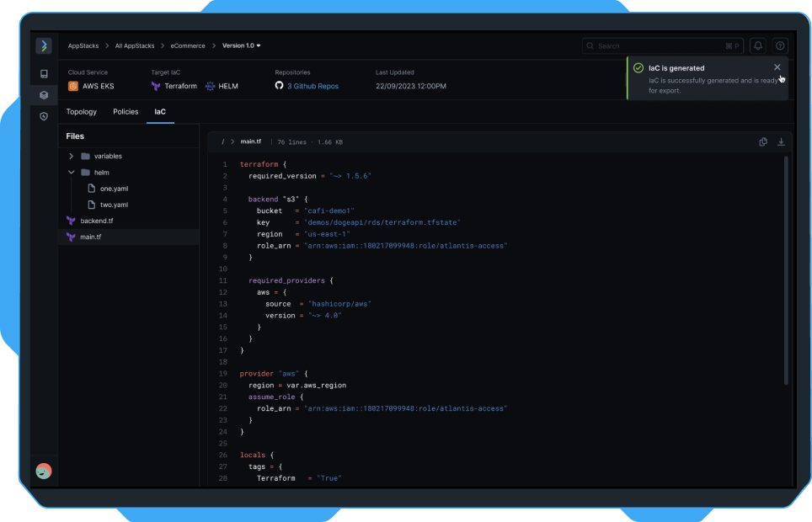Click main.tf in the file path bar
812x522 pixels.
[x=251, y=141]
